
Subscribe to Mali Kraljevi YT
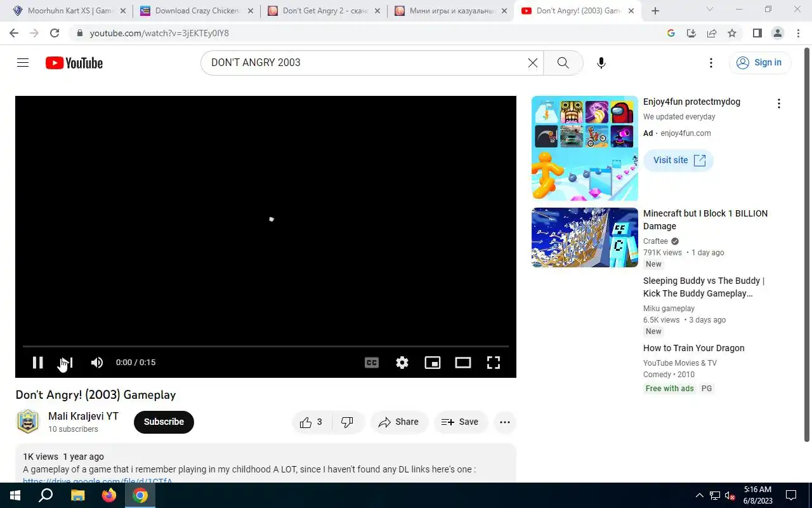click(x=164, y=422)
